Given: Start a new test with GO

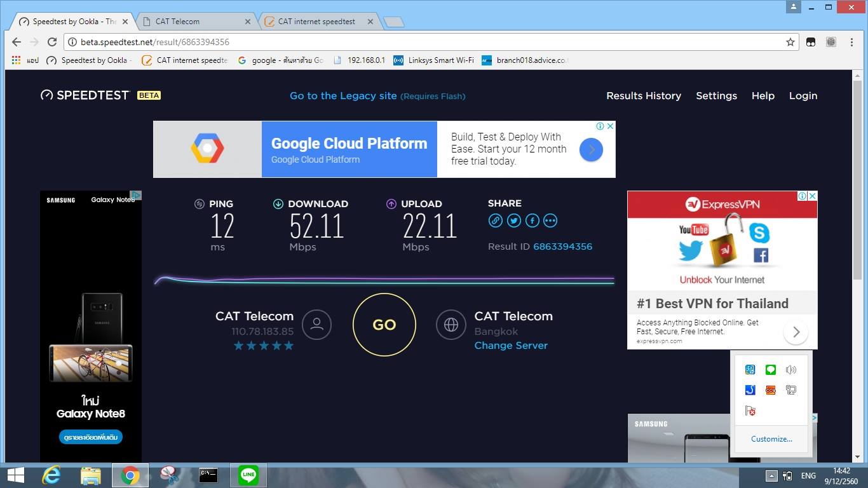Looking at the screenshot, I should click(x=384, y=325).
